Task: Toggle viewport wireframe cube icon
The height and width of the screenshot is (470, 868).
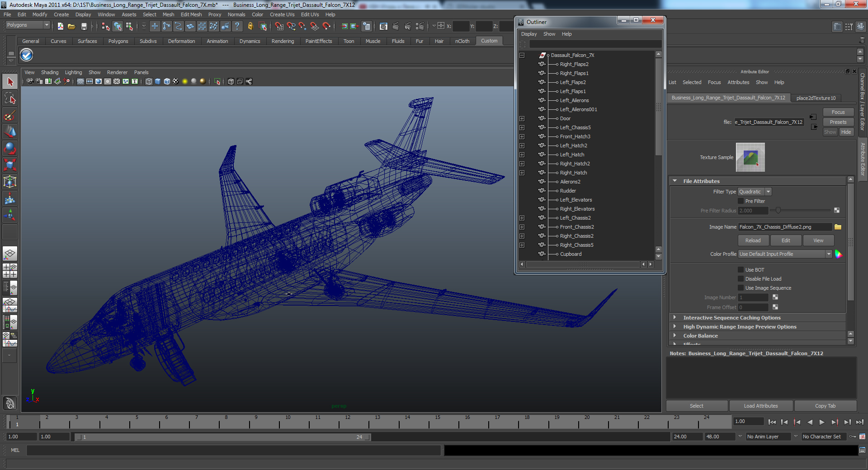Action: click(x=149, y=81)
